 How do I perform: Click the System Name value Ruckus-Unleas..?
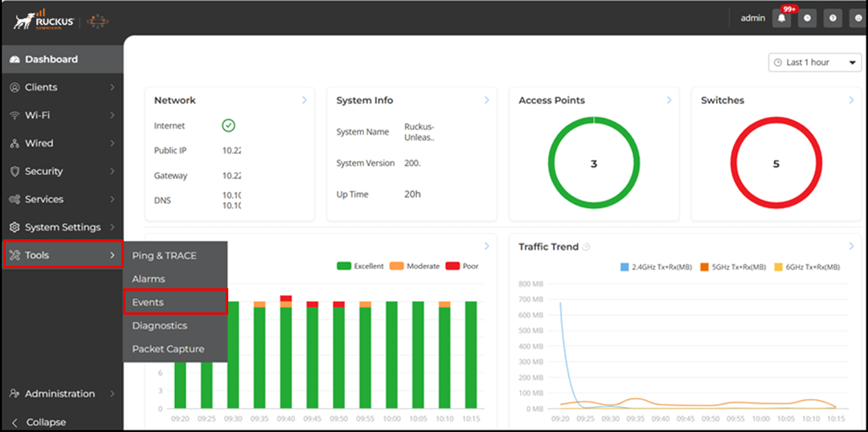coord(420,132)
